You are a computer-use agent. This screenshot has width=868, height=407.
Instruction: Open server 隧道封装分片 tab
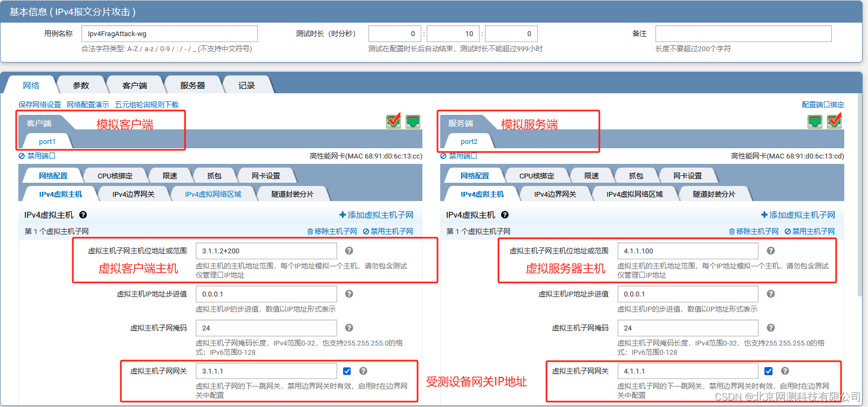coord(714,194)
